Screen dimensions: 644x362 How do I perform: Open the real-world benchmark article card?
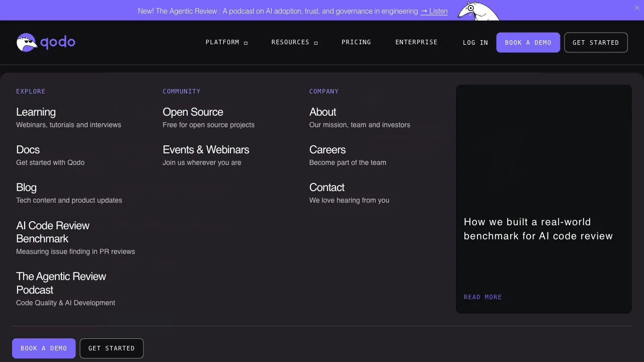(544, 199)
